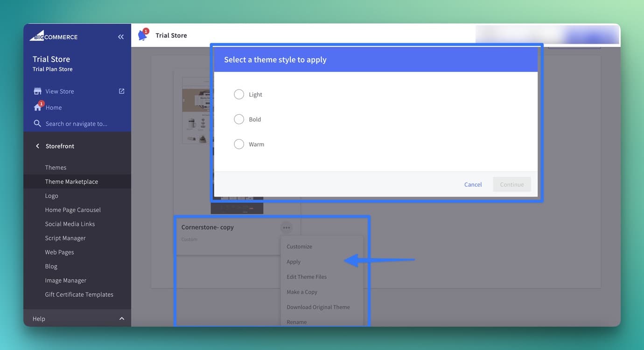Click the dialog title 'Select a theme style to apply'
644x350 pixels.
(275, 60)
